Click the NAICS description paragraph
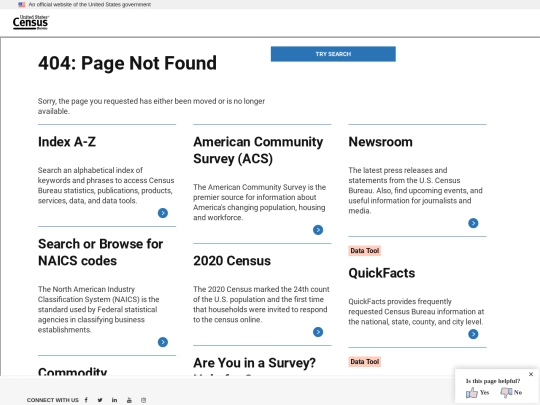Viewport: 540px width, 405px height. coord(98,310)
